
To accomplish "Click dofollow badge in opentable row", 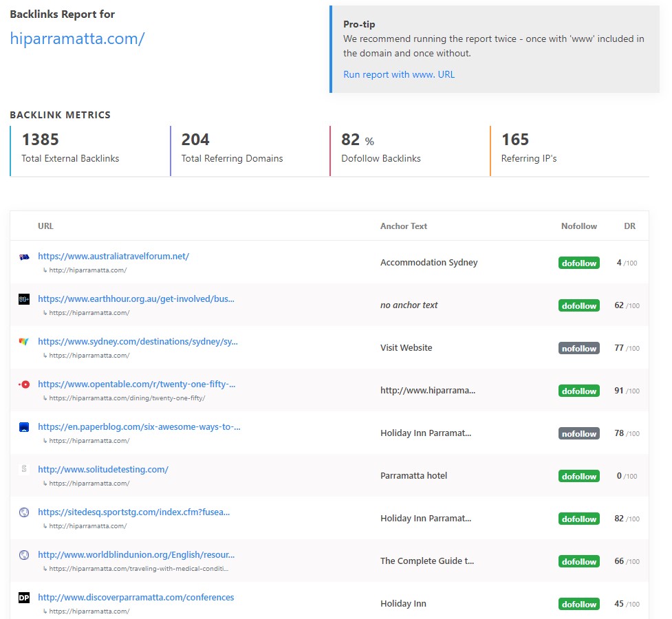I will point(579,391).
